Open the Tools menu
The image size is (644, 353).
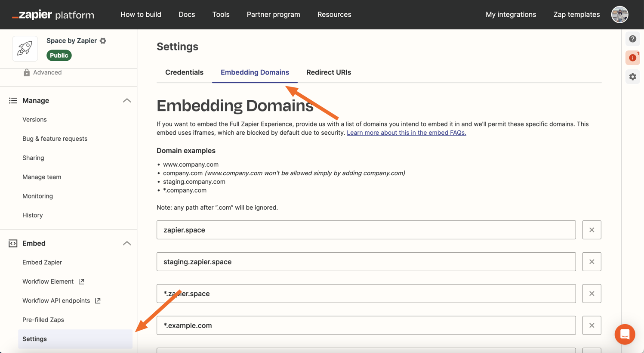coord(221,15)
